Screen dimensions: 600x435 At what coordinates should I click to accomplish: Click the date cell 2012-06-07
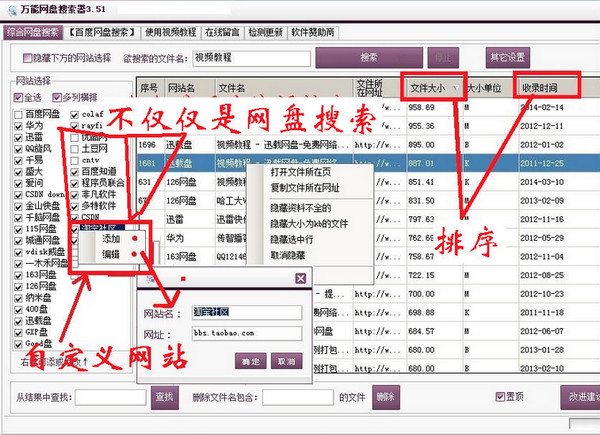coord(542,331)
